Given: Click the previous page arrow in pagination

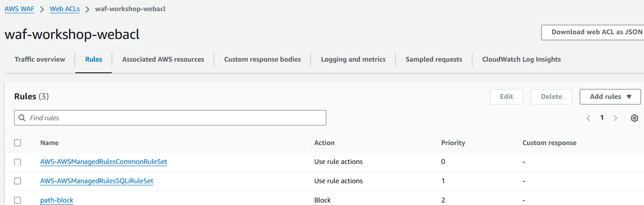Looking at the screenshot, I should tap(588, 118).
